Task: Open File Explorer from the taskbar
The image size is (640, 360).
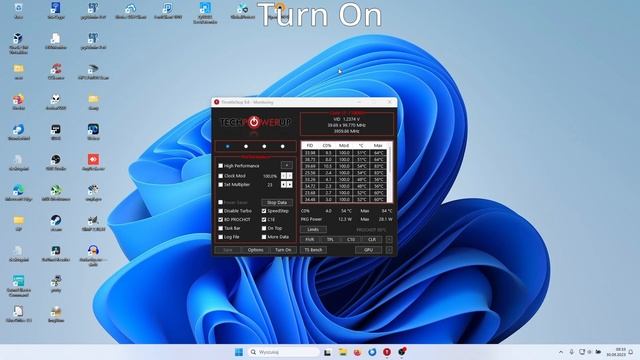Action: tap(342, 352)
